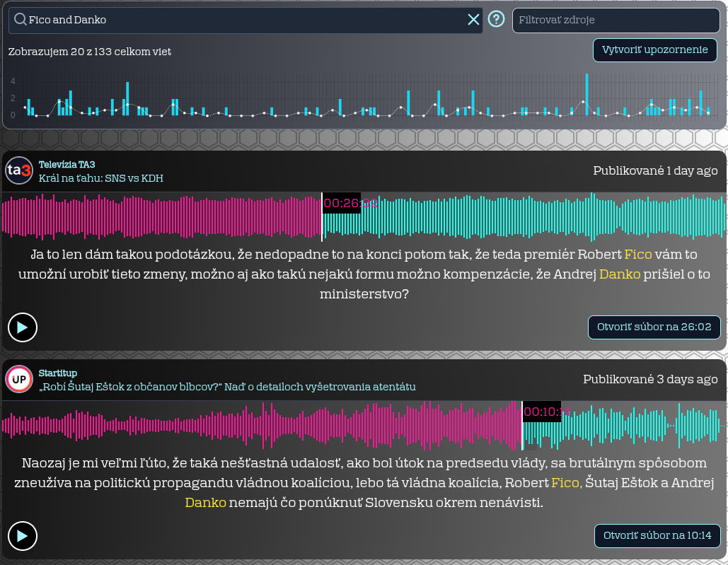Viewport: 728px width, 565px height.
Task: Open the search help question mark icon
Action: 497,19
